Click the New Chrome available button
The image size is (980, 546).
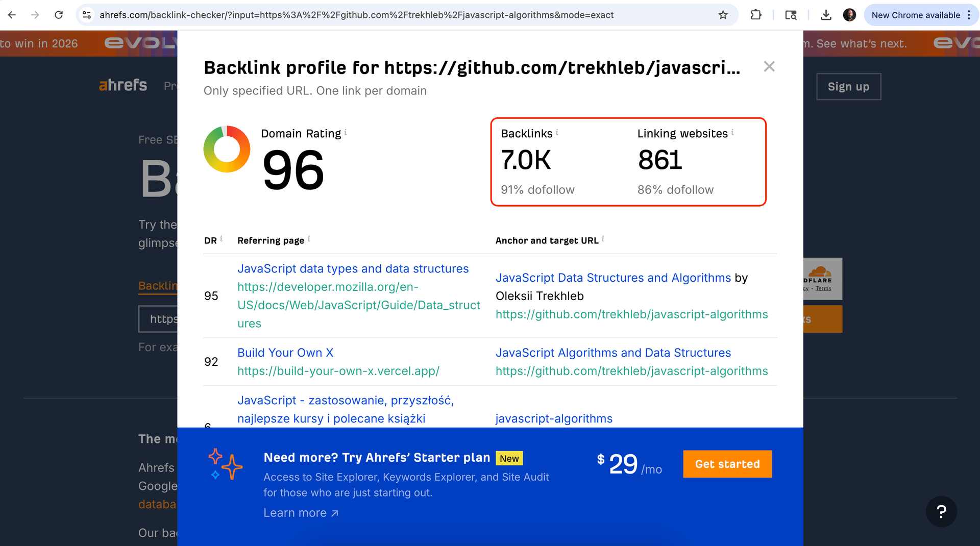[916, 15]
